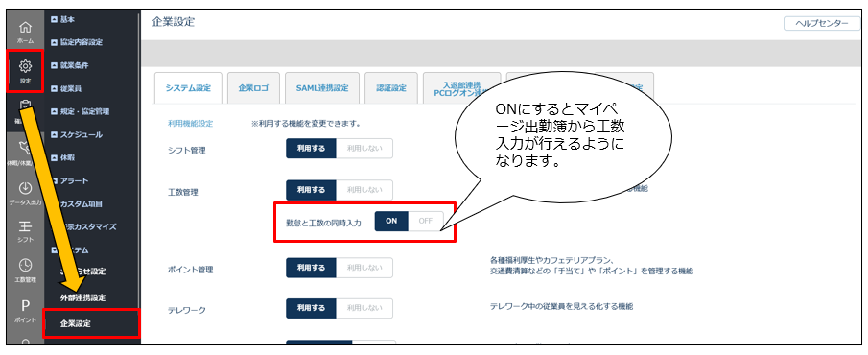Select 外部連携設定 in the sidebar
868x355 pixels.
83,298
